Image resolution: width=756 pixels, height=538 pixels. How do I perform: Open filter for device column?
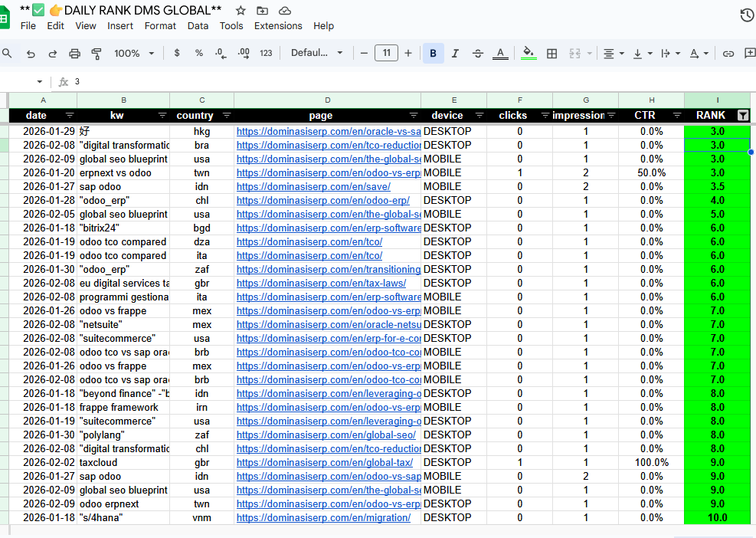click(479, 115)
